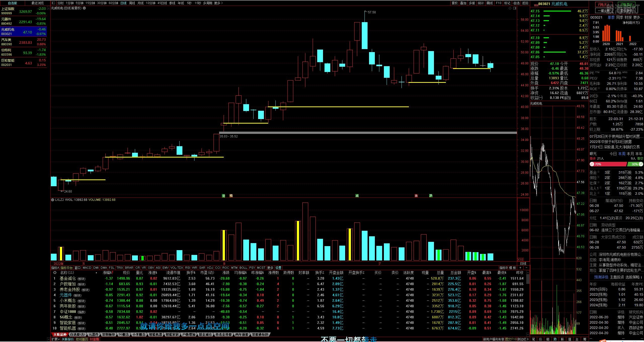Screen dimensions: 644x342
Task: Click the 榜 marker at the chart's lower edge
Action: pyautogui.click(x=231, y=196)
